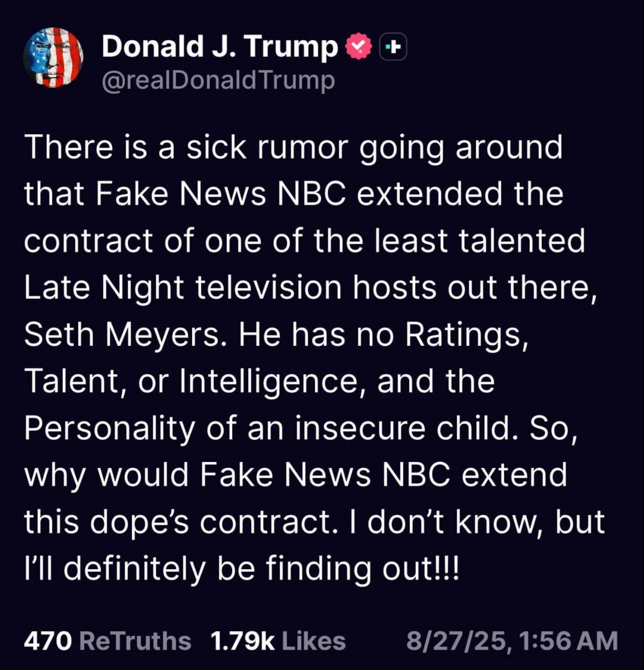
Task: Click the 1.79k likes count number
Action: [x=243, y=641]
